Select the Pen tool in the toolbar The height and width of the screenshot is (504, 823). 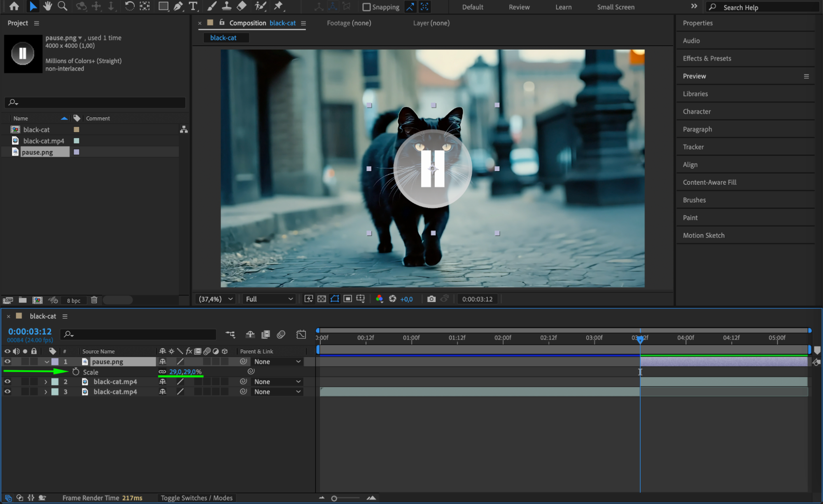point(178,6)
